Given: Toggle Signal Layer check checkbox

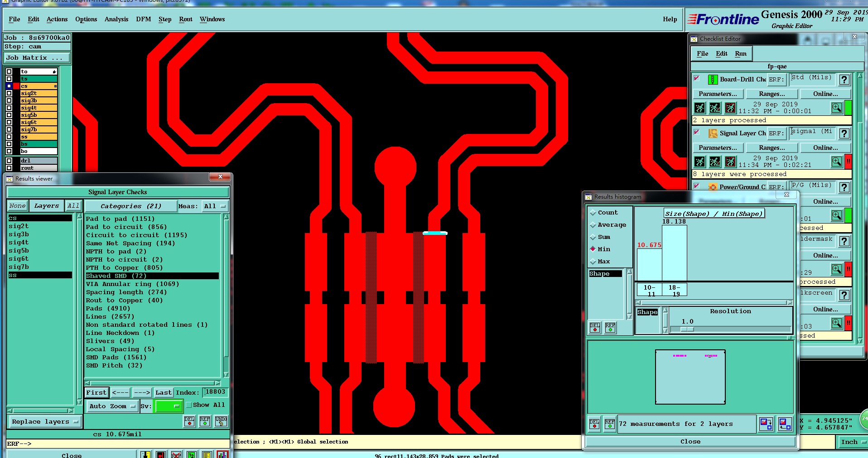Looking at the screenshot, I should coord(697,132).
